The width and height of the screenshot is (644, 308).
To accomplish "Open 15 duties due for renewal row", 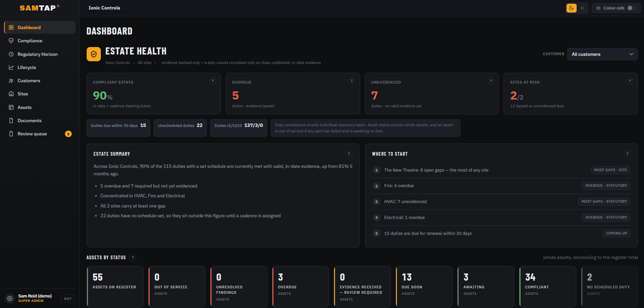I will 501,233.
